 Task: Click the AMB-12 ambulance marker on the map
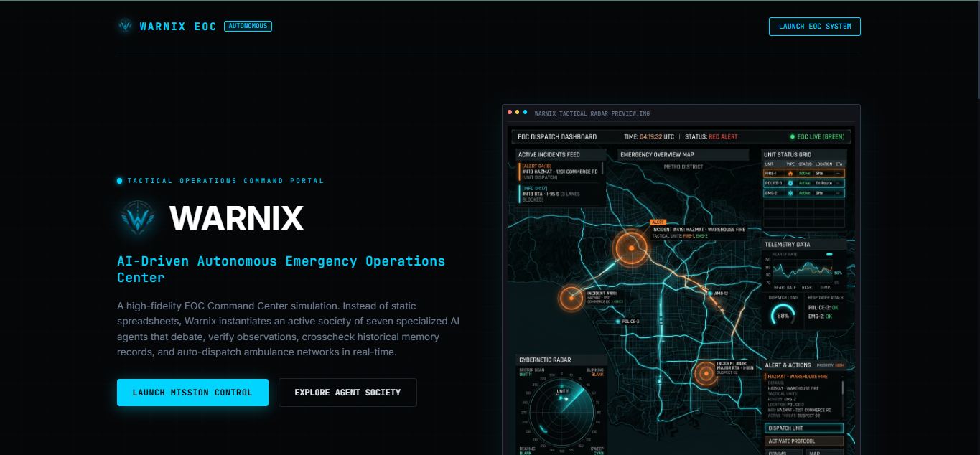pyautogui.click(x=709, y=294)
